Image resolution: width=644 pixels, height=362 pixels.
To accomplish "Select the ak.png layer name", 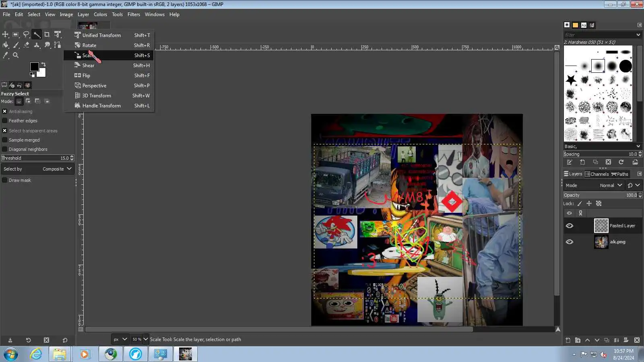I will pyautogui.click(x=617, y=242).
